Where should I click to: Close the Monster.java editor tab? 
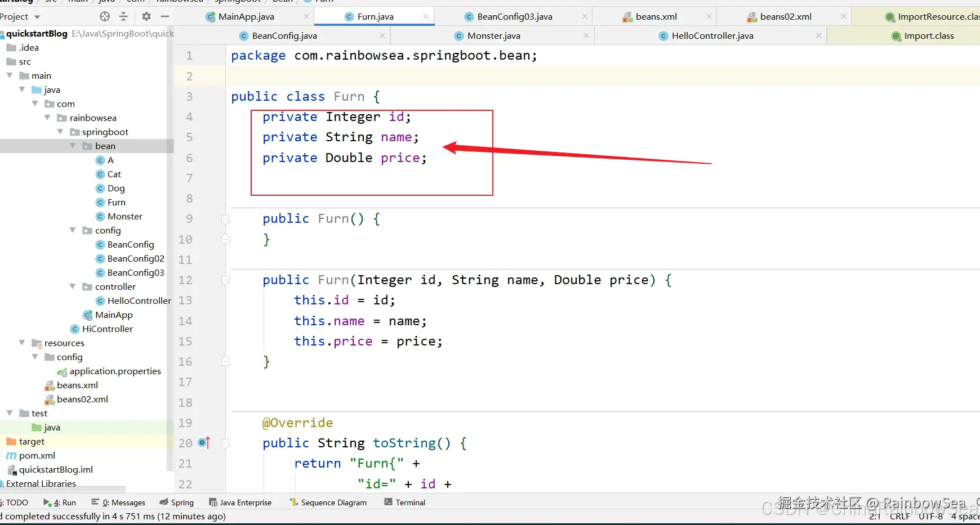click(x=586, y=36)
